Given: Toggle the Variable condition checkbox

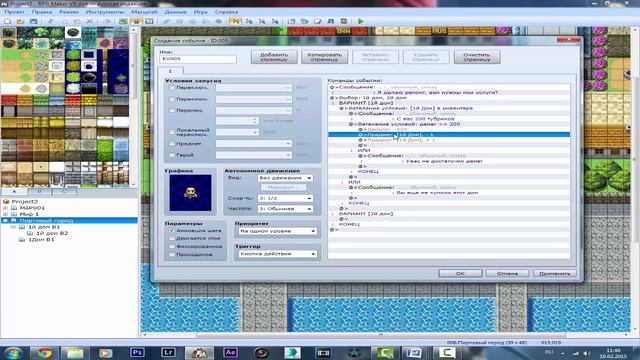Looking at the screenshot, I should point(172,111).
